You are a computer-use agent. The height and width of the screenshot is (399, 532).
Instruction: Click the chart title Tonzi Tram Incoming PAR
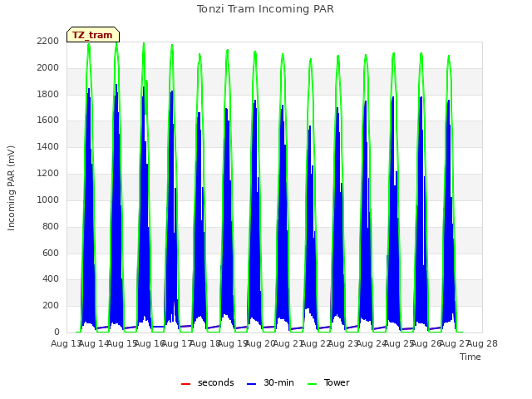tap(265, 9)
